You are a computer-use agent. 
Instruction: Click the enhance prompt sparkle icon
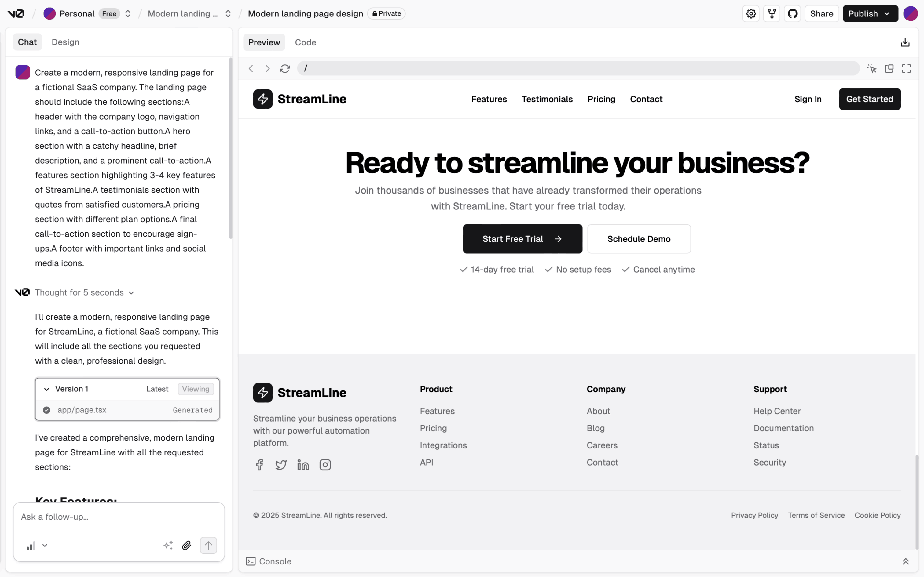point(168,545)
